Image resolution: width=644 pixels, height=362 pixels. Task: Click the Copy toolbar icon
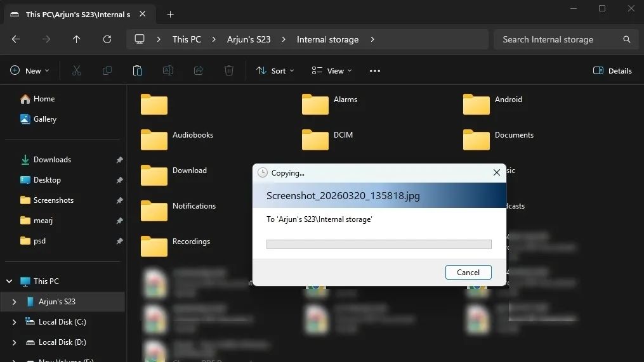[x=107, y=70]
